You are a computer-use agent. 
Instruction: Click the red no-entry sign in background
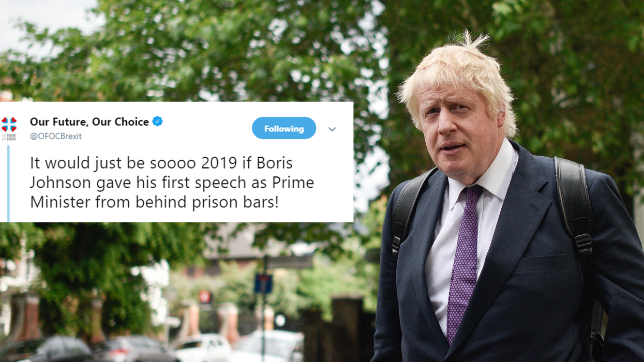[205, 297]
